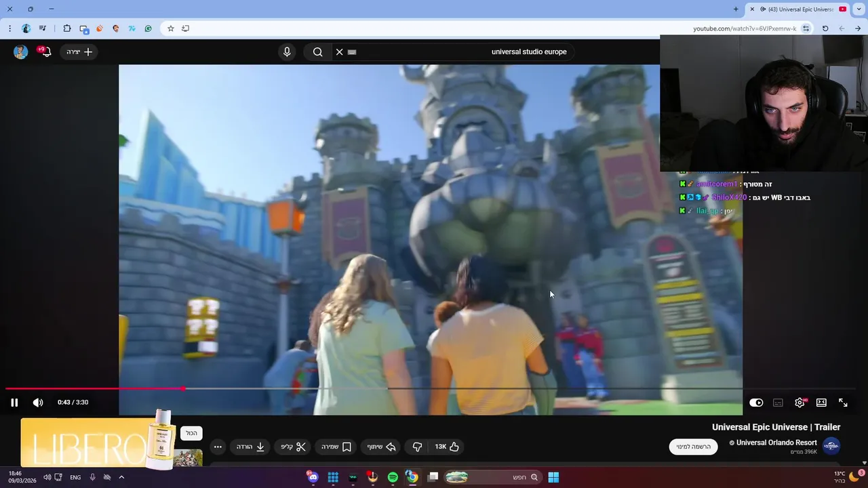868x488 pixels.
Task: Open a new Chrome tab
Action: (736, 9)
